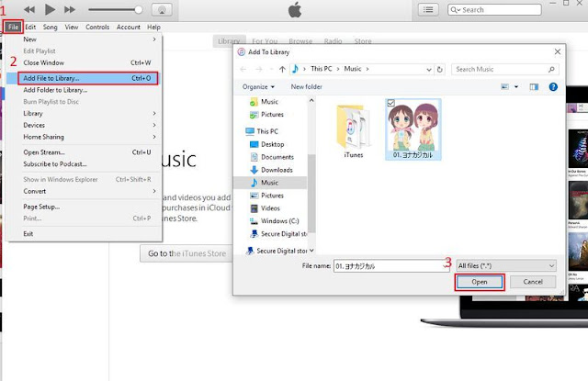This screenshot has width=588, height=381.
Task: Select Add Folder to Library
Action: 85,90
